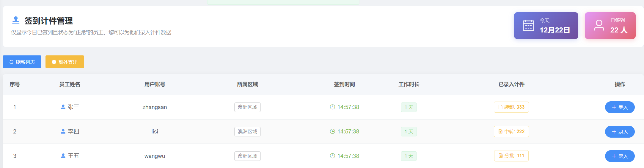
Task: Click 录入 button for 王五
Action: coord(620,156)
